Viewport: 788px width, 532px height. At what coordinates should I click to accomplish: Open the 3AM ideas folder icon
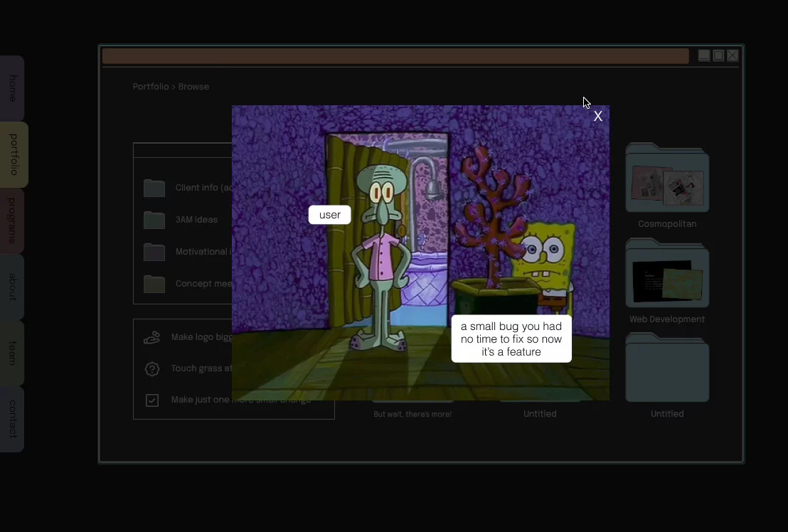(154, 220)
